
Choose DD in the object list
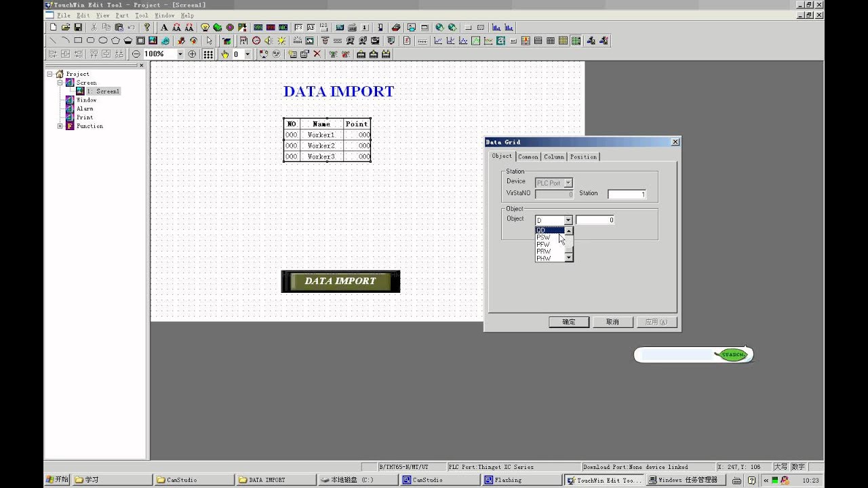550,230
